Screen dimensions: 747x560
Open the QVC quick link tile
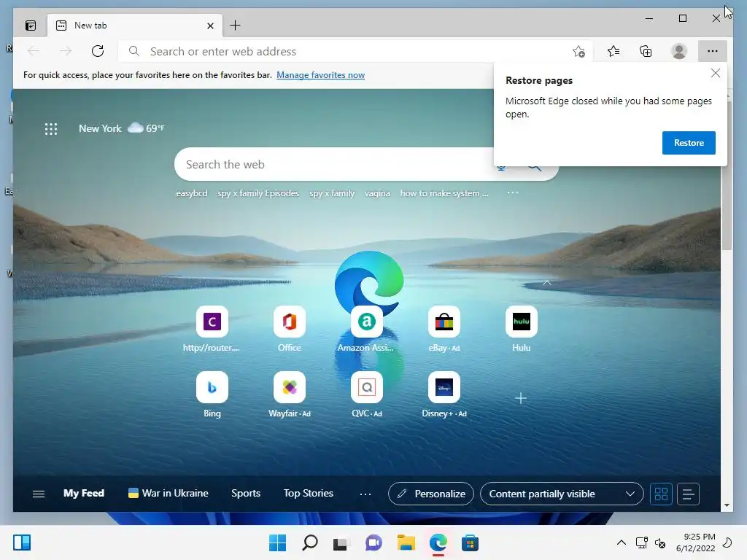366,394
